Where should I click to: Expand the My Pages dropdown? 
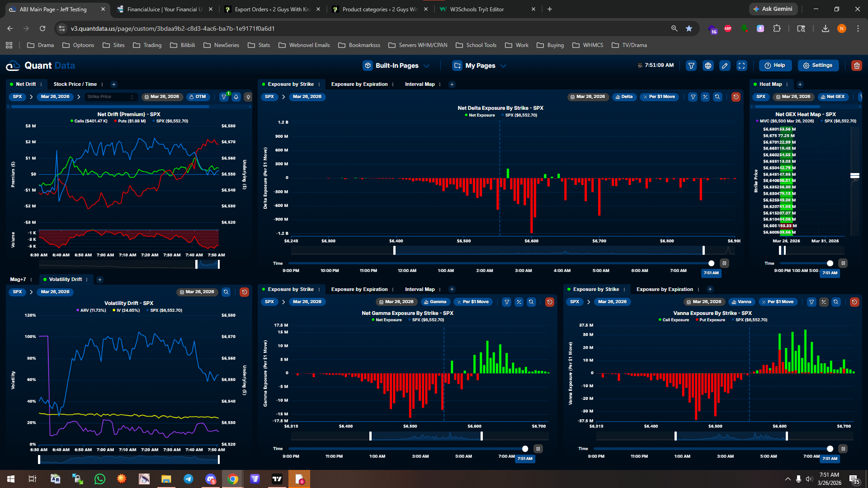pyautogui.click(x=480, y=66)
